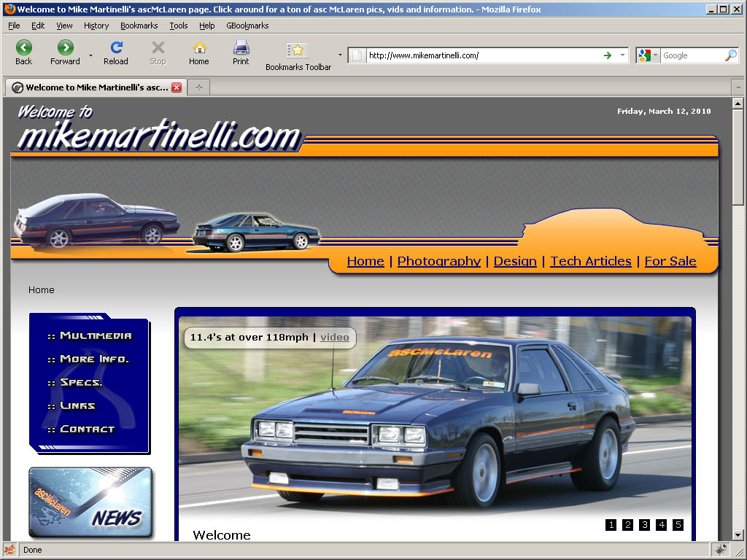The image size is (747, 560).
Task: Close the Mike Martinelli tab
Action: (x=177, y=87)
